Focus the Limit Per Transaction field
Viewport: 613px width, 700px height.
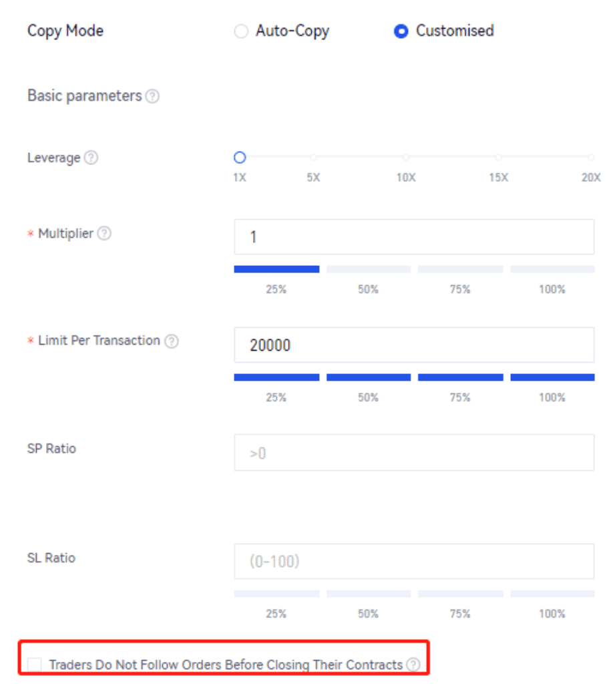pos(414,345)
